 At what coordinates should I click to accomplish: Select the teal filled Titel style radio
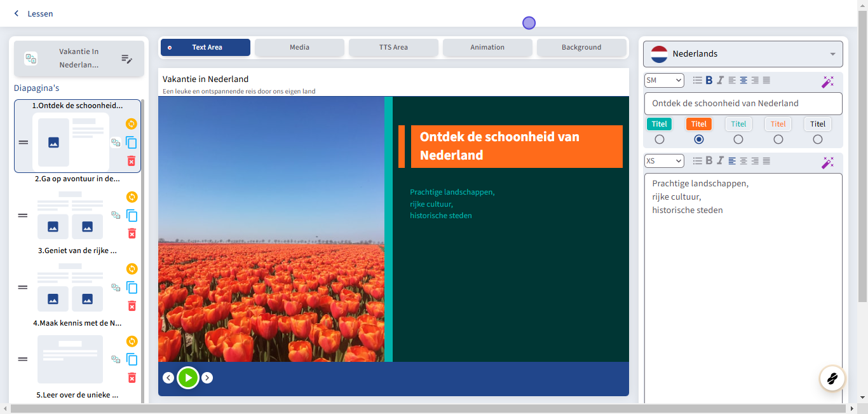point(659,139)
